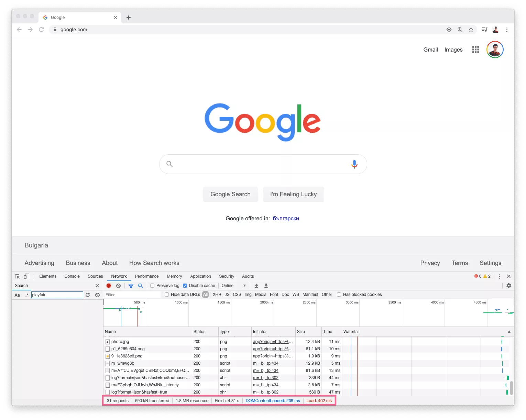Sort by the Size column header
The height and width of the screenshot is (420, 526).
308,332
